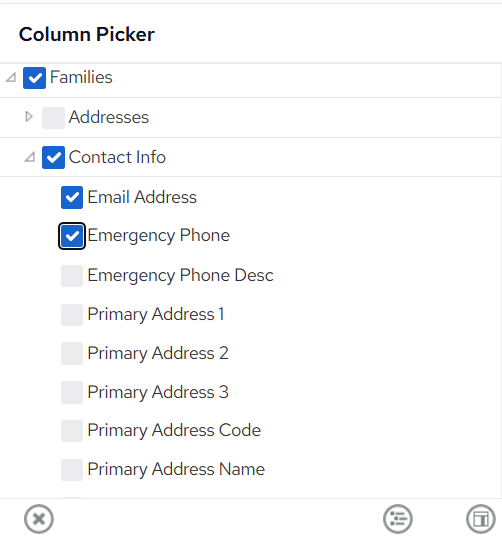Click the Emergency Phone Desc label
502x541 pixels.
tap(180, 276)
